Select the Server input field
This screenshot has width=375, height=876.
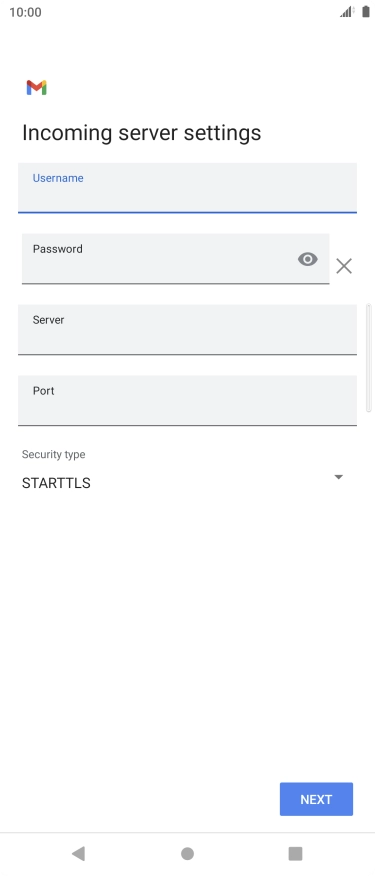click(187, 330)
